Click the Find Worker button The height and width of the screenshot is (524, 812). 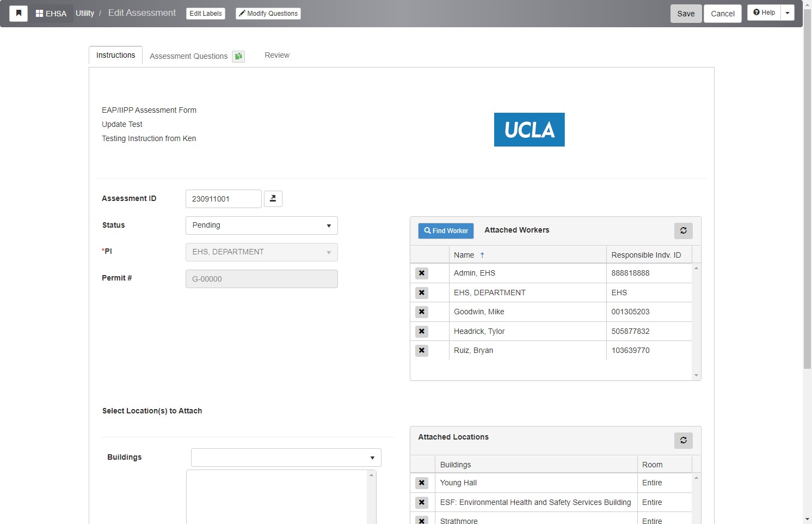[446, 231]
